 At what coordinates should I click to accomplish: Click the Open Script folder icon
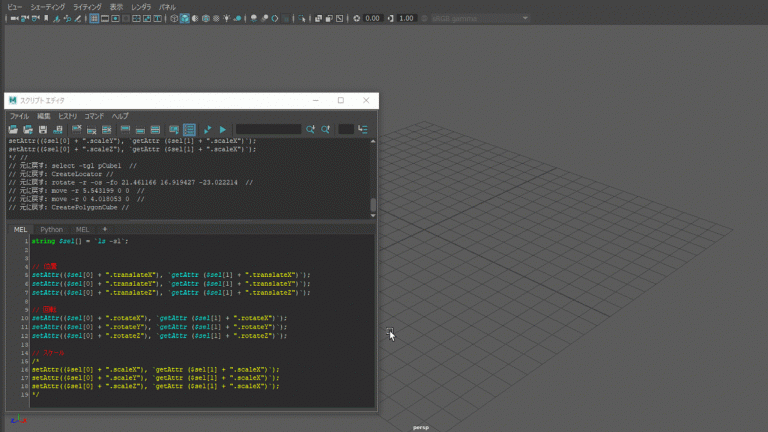point(13,129)
